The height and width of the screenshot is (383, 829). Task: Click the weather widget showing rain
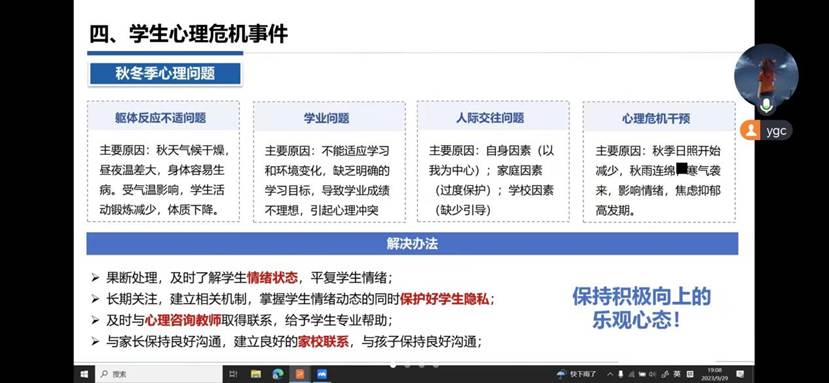pos(576,374)
